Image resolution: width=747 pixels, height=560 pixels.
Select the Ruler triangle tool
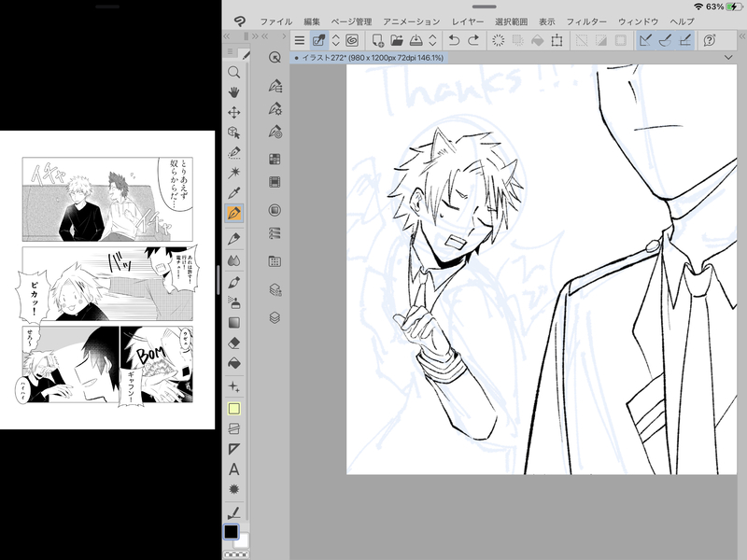234,449
